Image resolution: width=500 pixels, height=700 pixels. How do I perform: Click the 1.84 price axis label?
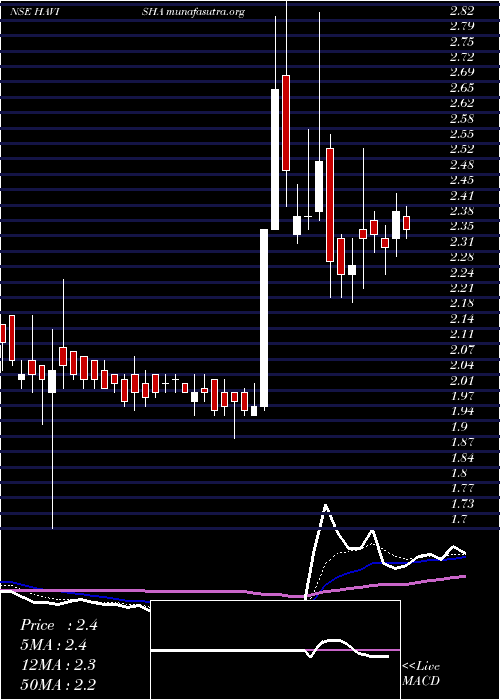click(x=462, y=458)
